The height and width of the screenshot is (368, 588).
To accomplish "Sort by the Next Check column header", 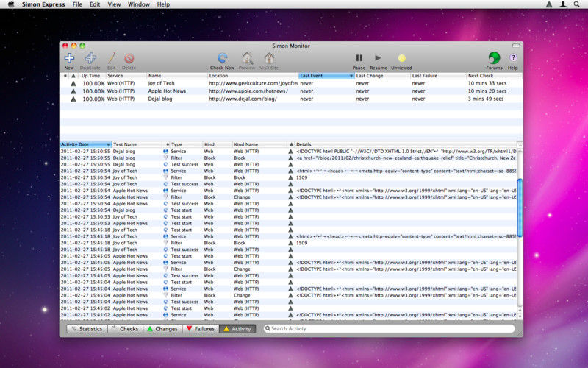I will [494, 76].
